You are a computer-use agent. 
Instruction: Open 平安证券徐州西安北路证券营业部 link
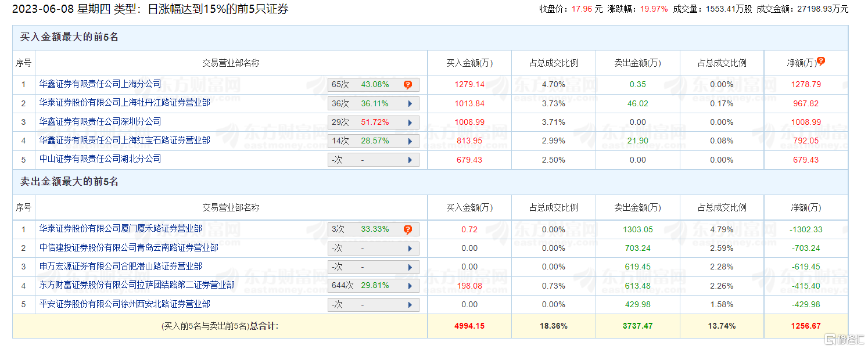pyautogui.click(x=124, y=304)
